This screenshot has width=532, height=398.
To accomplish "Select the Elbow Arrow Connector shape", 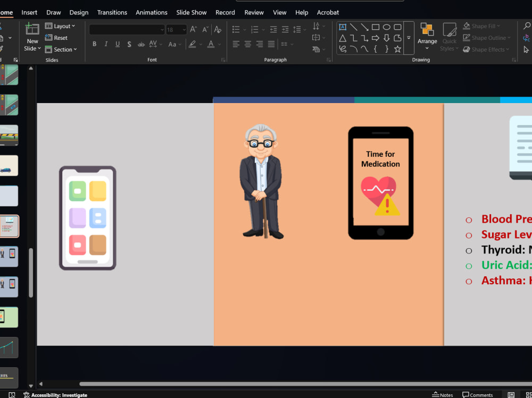I will click(x=365, y=38).
